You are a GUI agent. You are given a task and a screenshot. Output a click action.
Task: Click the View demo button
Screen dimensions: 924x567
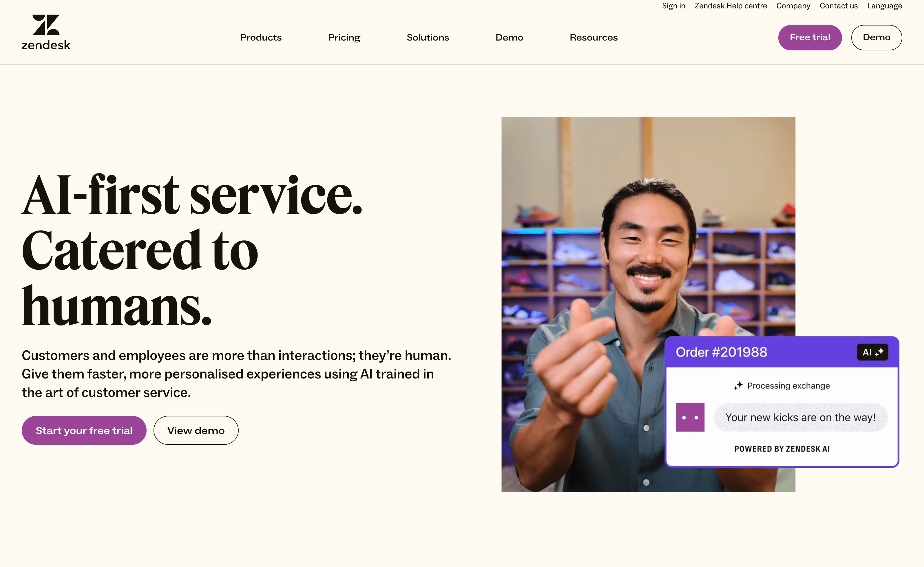[x=196, y=431]
